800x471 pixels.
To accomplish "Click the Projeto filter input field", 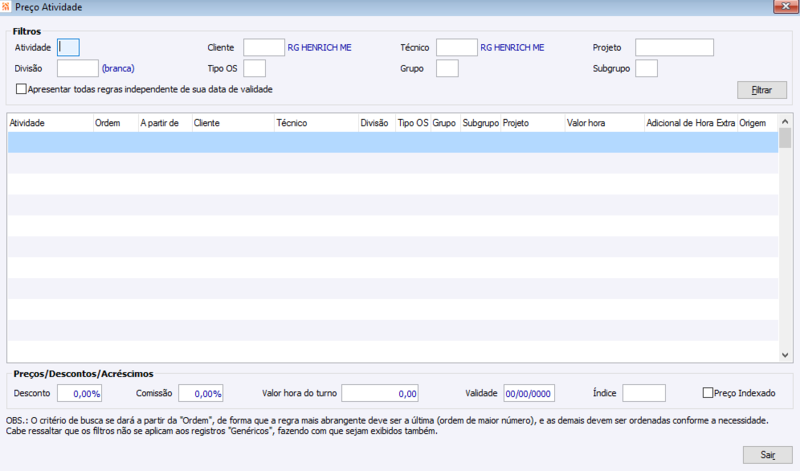I will click(x=674, y=47).
